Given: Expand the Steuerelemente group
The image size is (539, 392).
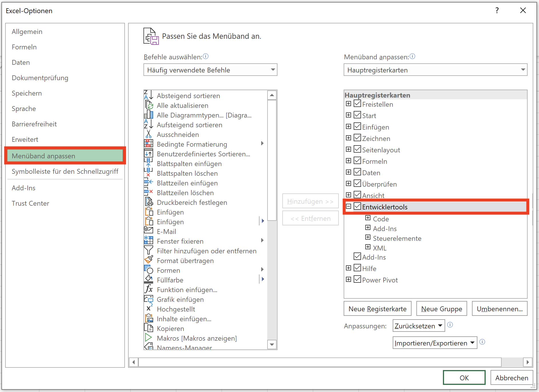Looking at the screenshot, I should (x=368, y=237).
